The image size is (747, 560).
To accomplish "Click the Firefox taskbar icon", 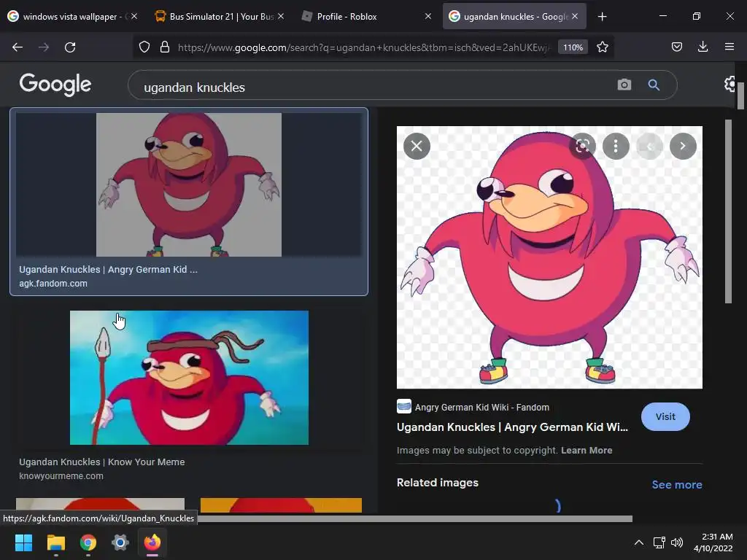I will pyautogui.click(x=152, y=542).
